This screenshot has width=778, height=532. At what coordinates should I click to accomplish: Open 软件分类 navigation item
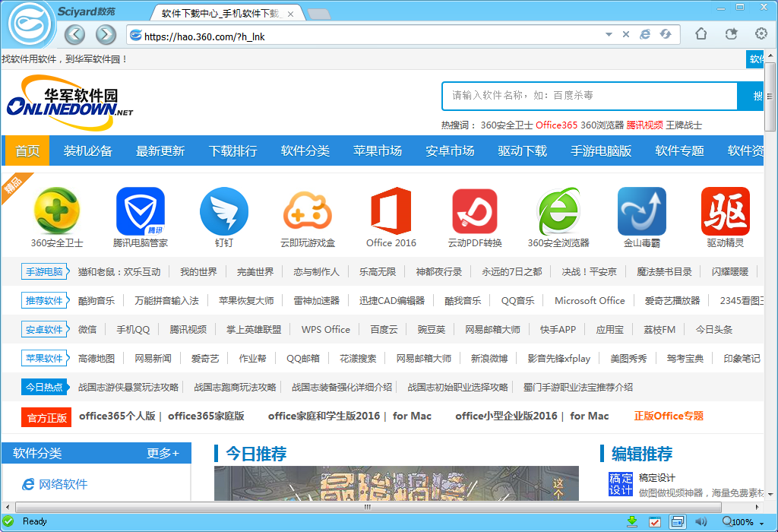(305, 151)
